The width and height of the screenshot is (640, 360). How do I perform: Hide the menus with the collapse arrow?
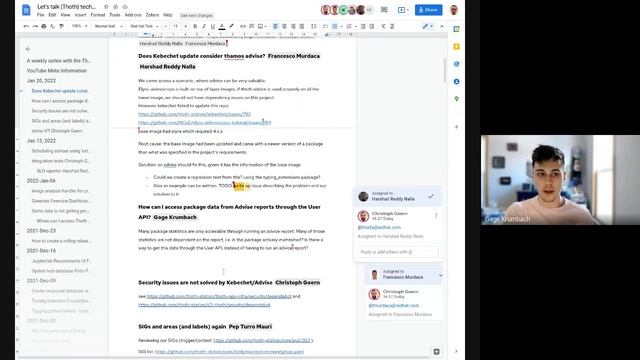(x=442, y=26)
